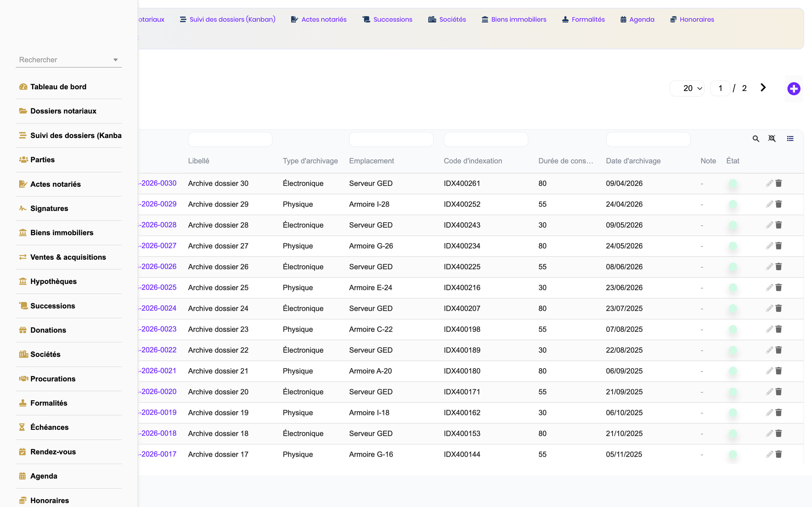Click the Tableau de bord dashboard icon
The height and width of the screenshot is (507, 812).
(x=23, y=87)
